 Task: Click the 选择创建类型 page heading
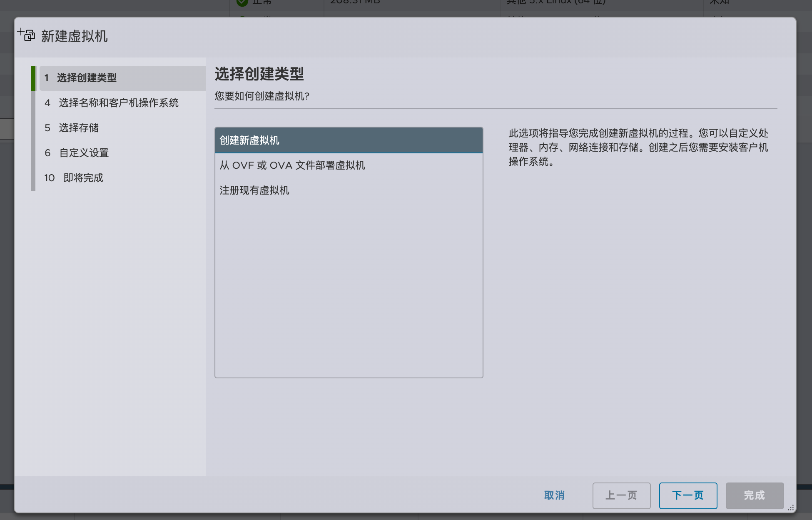(259, 74)
